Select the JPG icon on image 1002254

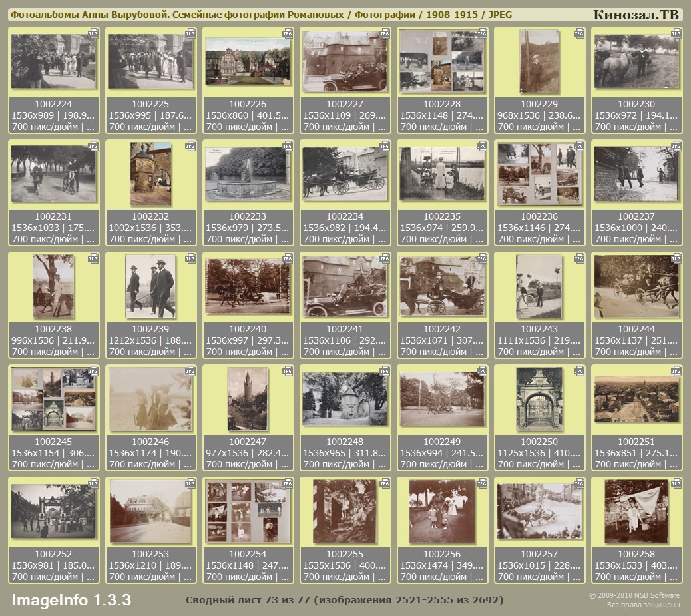click(x=288, y=483)
